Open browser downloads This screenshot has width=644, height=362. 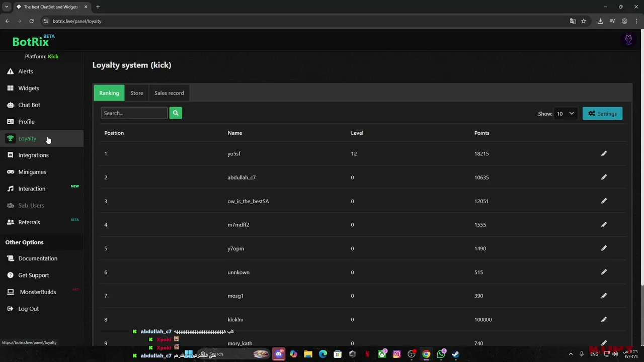click(600, 21)
